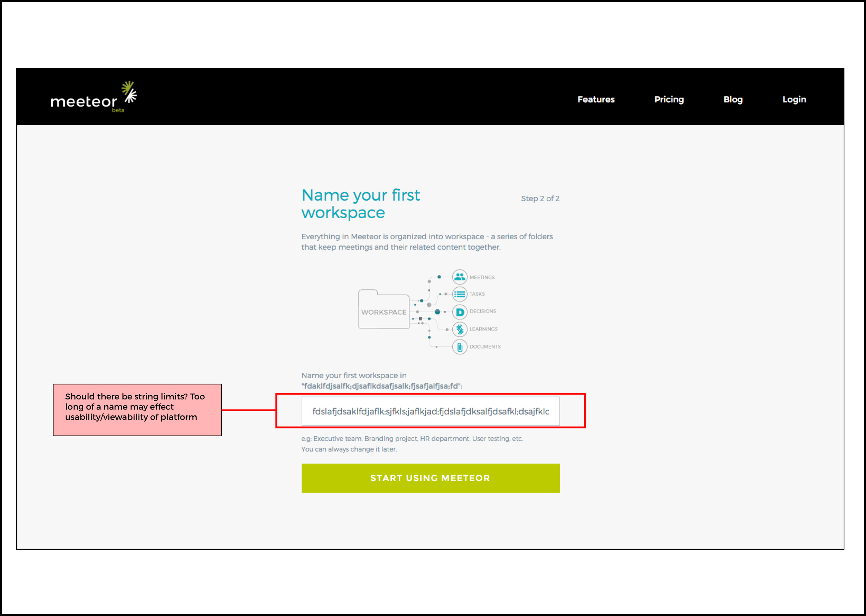Click the 'Name your first workspace' heading
866x616 pixels.
tap(360, 204)
